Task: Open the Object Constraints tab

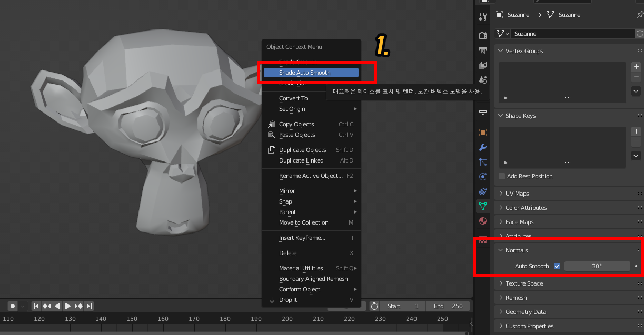Action: coord(482,191)
